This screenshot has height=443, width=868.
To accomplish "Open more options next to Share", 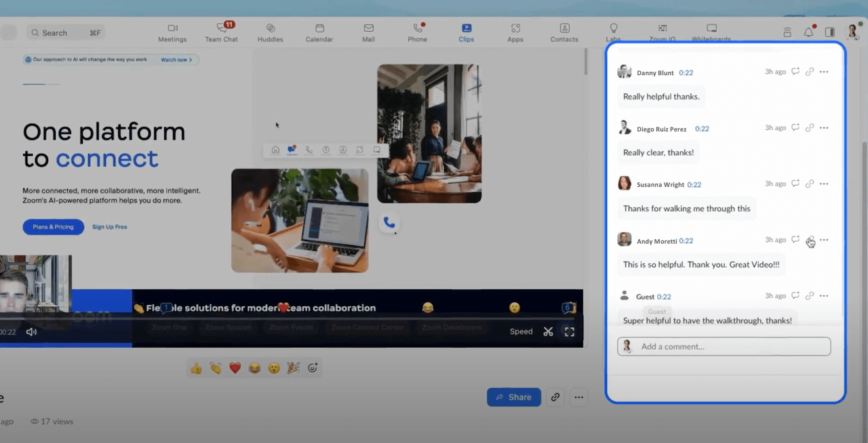I will point(578,397).
